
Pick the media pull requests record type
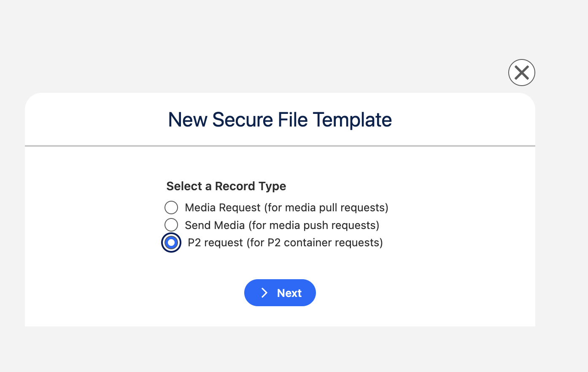click(x=171, y=208)
